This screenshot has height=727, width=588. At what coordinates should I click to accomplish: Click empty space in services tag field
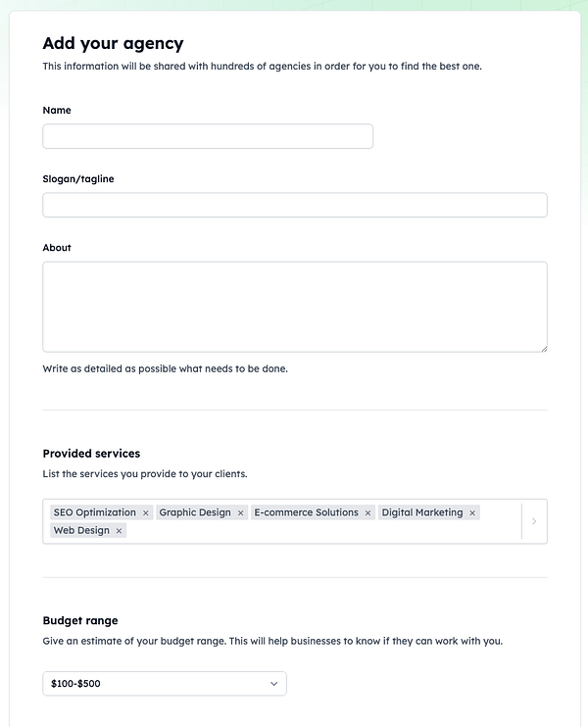[x=323, y=531]
